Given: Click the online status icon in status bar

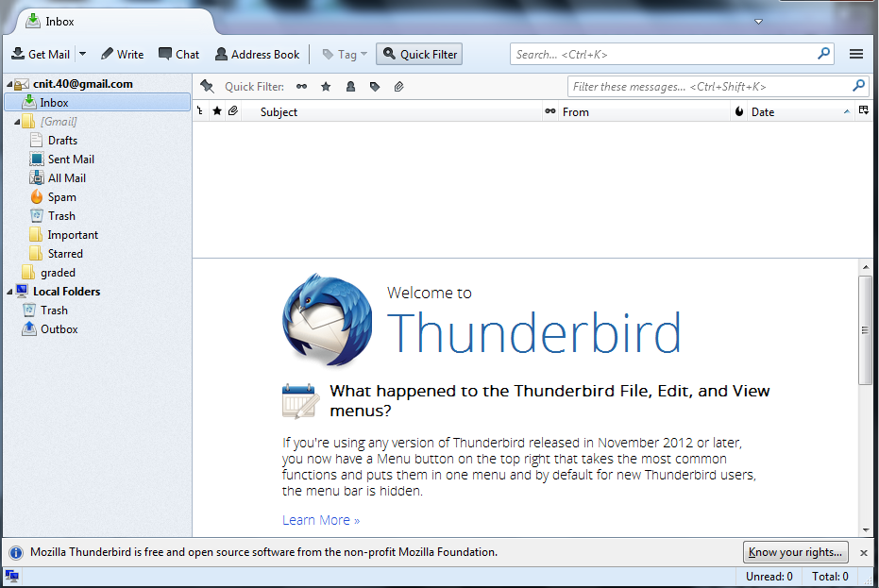Looking at the screenshot, I should coord(11,577).
